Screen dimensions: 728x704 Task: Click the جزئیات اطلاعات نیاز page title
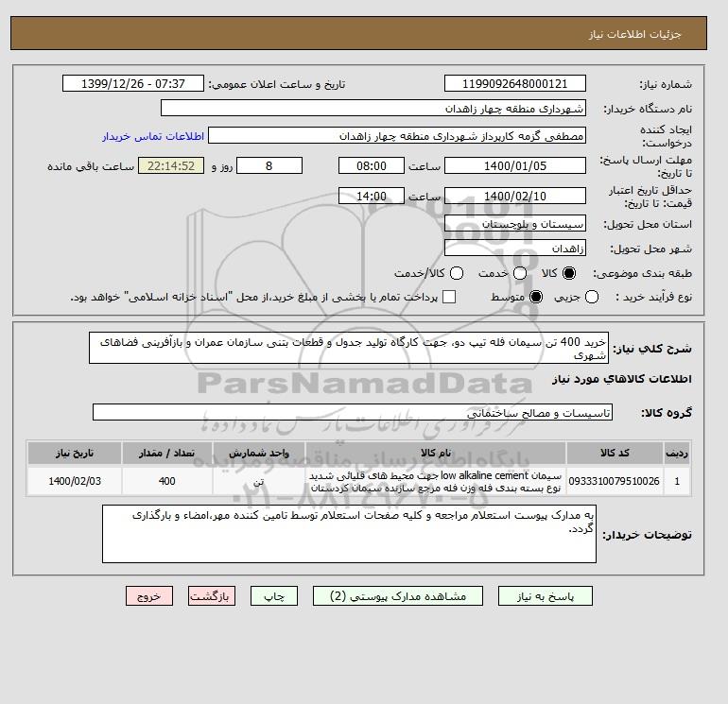point(634,34)
